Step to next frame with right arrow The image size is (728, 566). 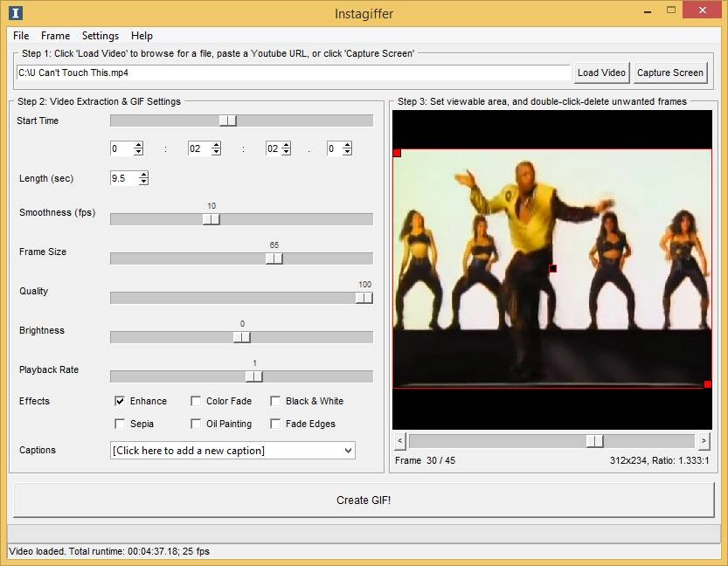tap(704, 441)
